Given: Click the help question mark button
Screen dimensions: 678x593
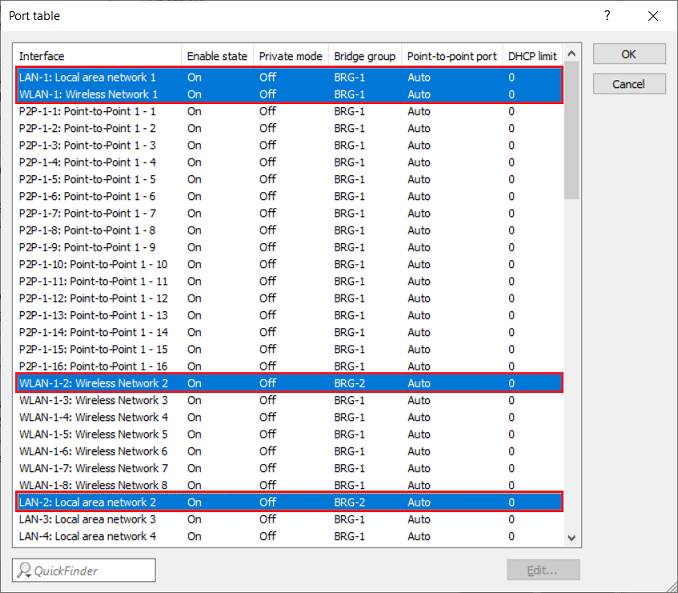Looking at the screenshot, I should point(607,16).
